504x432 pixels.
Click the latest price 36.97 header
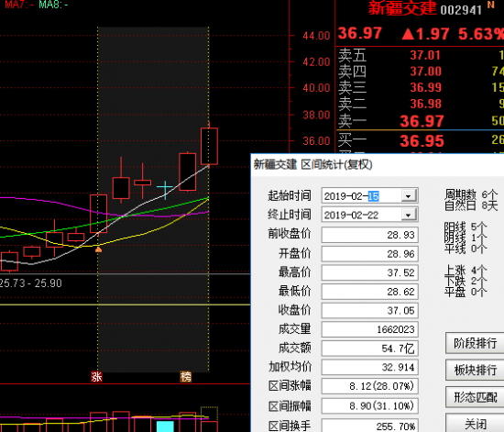pos(360,33)
